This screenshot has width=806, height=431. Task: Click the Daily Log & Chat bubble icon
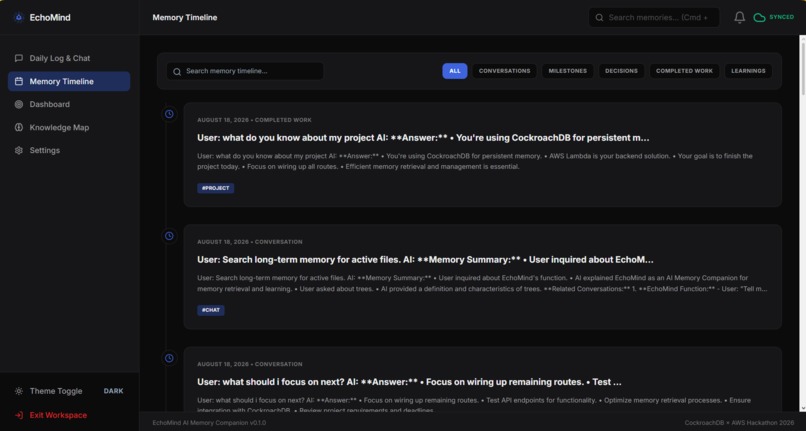pos(19,58)
